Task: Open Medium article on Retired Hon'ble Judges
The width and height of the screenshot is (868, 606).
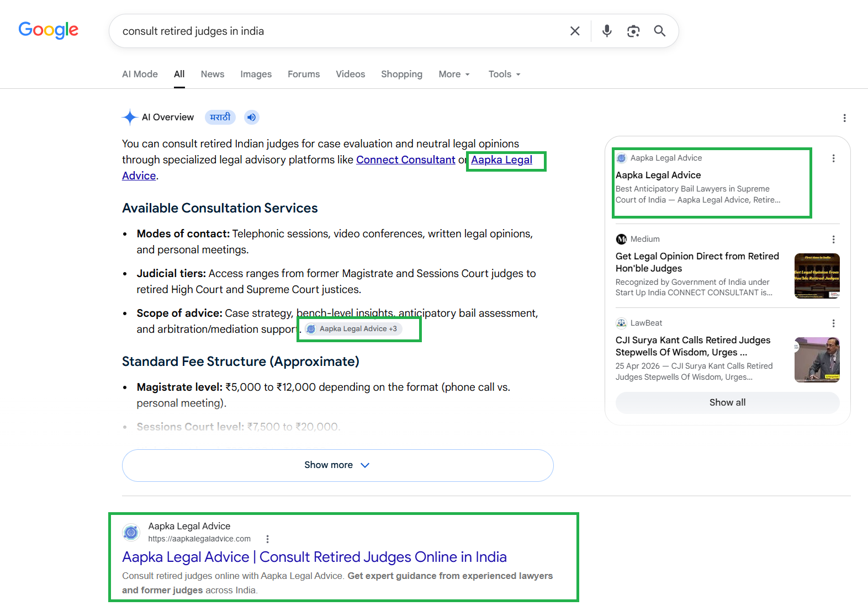Action: click(x=697, y=262)
